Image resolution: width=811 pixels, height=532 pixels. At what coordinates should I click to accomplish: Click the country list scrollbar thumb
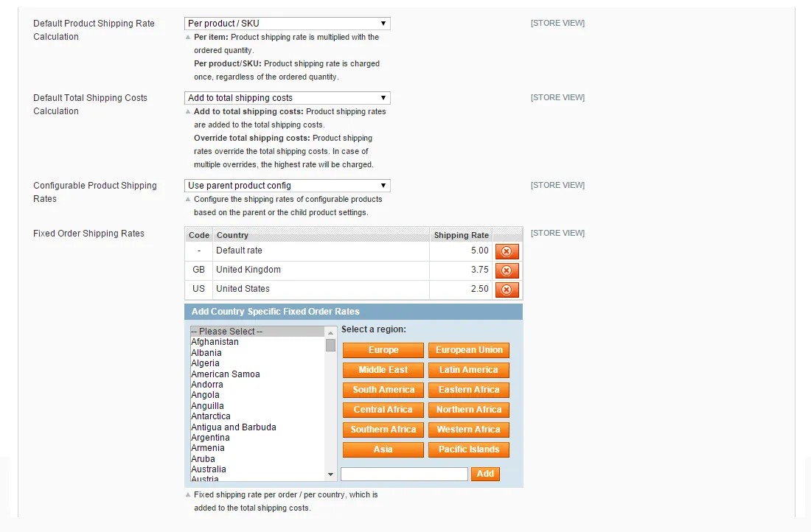click(x=330, y=346)
